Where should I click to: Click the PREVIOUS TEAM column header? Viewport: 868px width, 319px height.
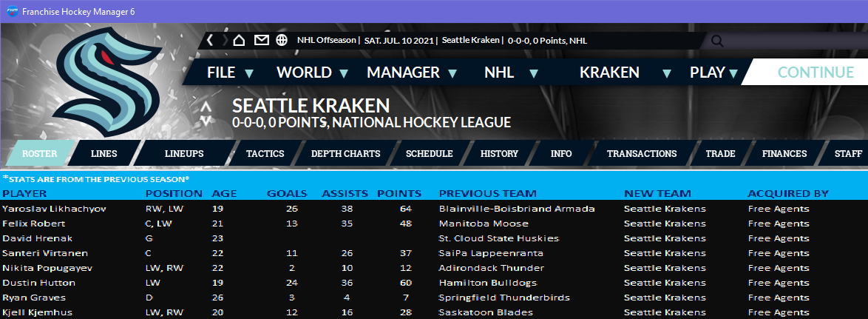488,193
